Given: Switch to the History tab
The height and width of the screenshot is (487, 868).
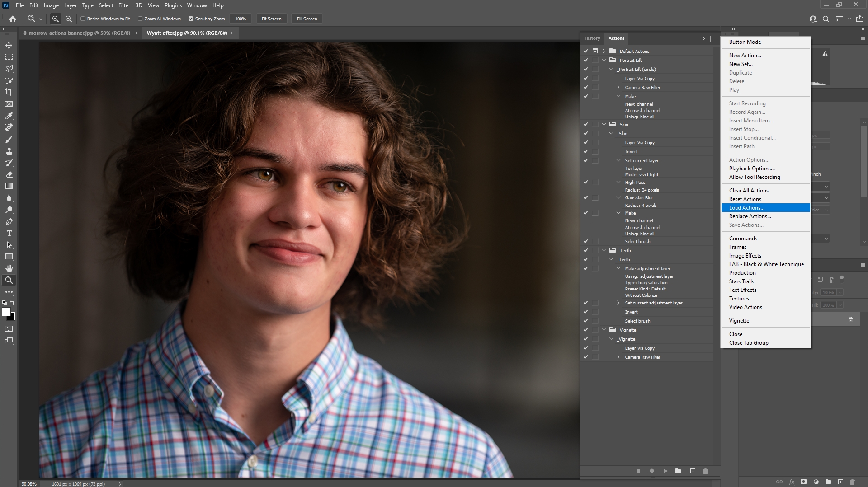Looking at the screenshot, I should click(x=592, y=38).
